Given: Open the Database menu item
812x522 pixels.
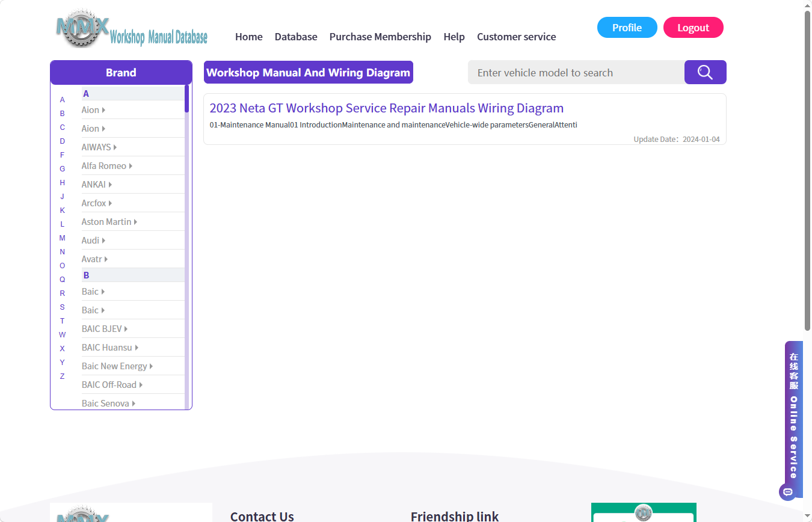Looking at the screenshot, I should click(296, 37).
